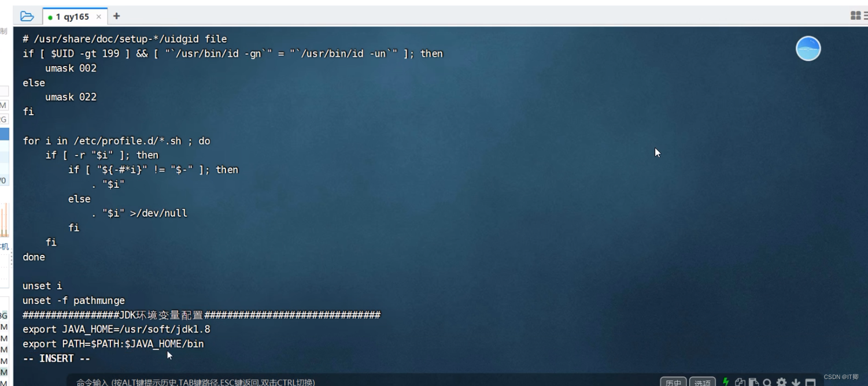Click the copy icon in the bottom toolbar

tap(741, 382)
